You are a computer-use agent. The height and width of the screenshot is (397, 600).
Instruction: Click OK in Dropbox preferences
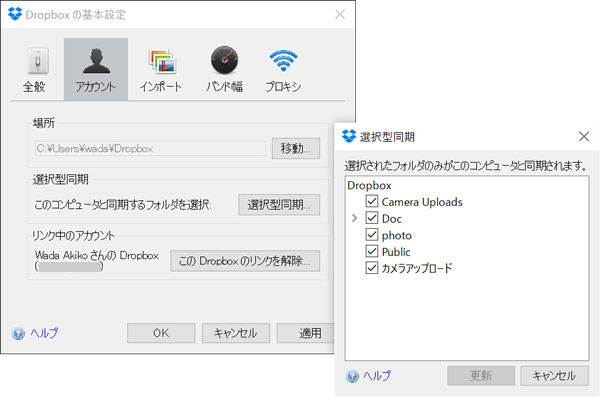coord(161,333)
